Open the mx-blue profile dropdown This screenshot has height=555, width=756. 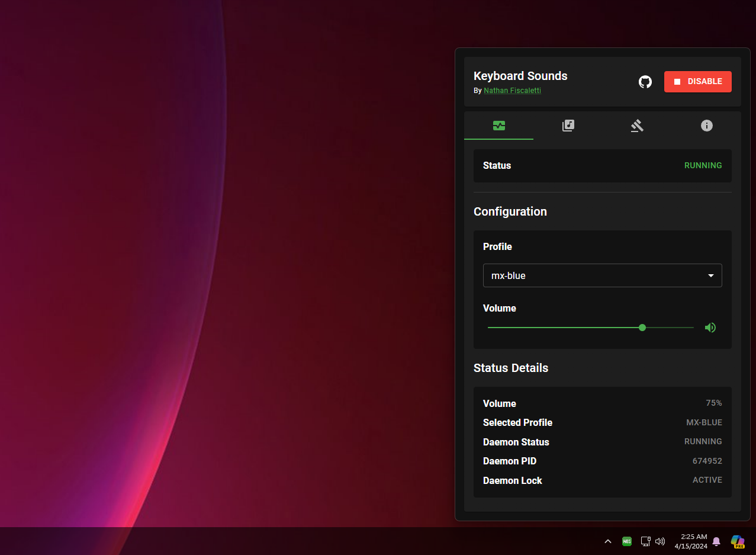tap(603, 275)
